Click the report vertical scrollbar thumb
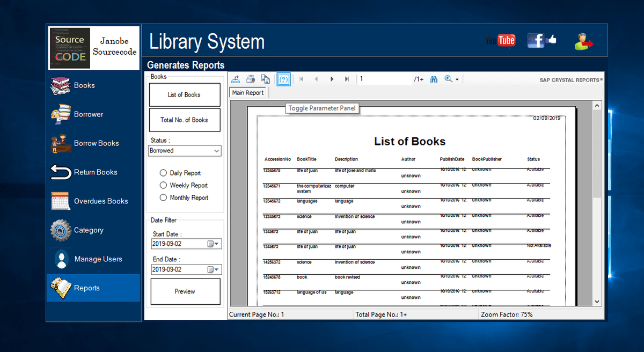644x352 pixels. coord(597,153)
